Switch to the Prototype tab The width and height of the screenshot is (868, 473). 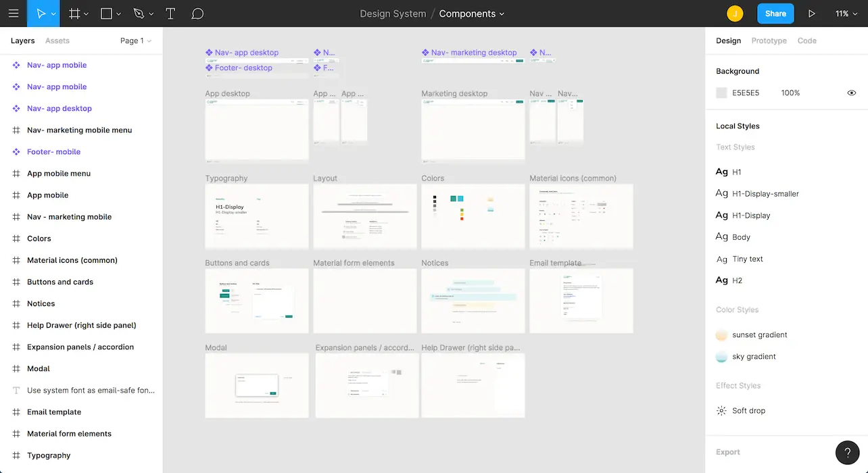click(769, 41)
